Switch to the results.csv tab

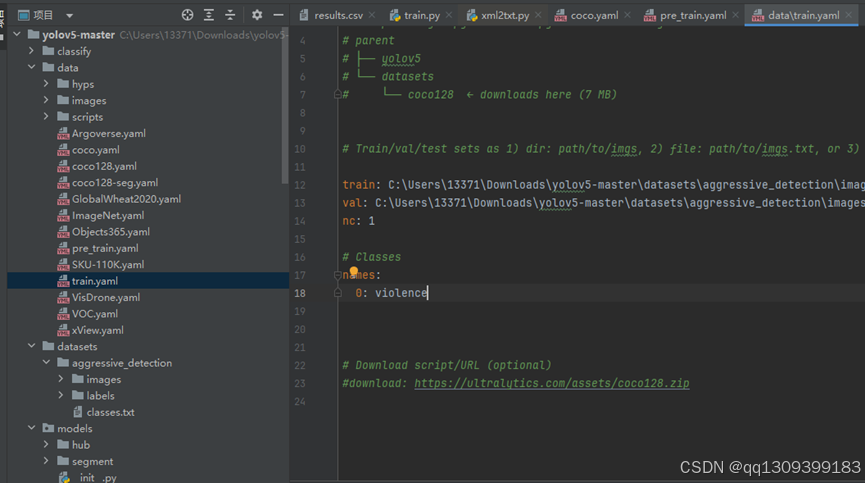click(x=333, y=15)
